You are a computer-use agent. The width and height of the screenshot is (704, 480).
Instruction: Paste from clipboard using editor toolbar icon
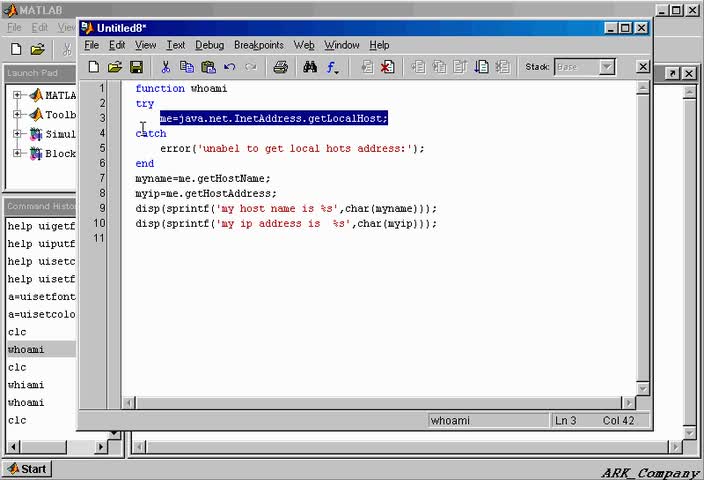click(x=208, y=67)
